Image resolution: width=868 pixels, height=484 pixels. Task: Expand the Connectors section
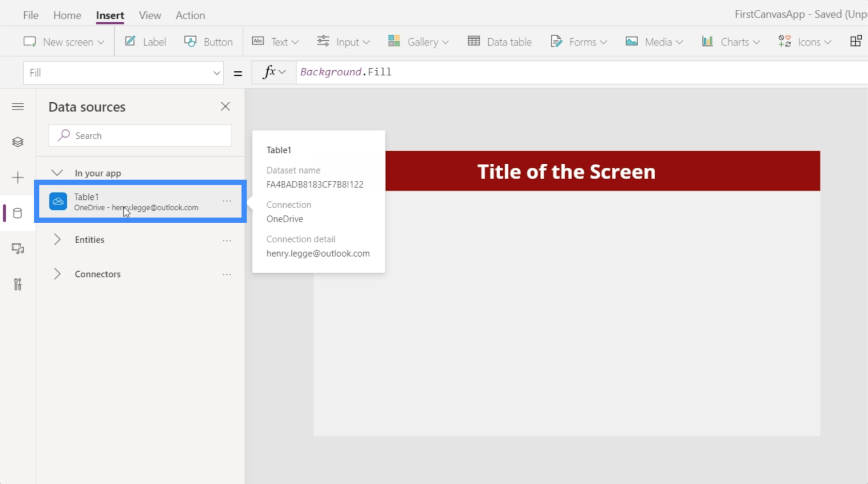(57, 274)
